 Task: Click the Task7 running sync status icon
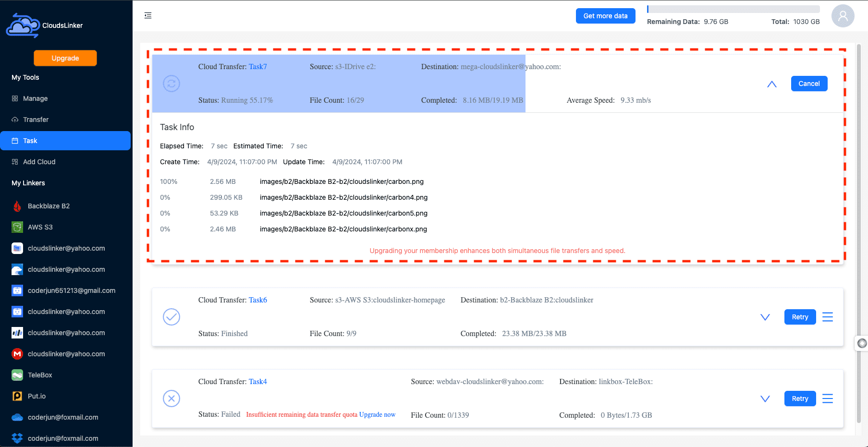(171, 84)
